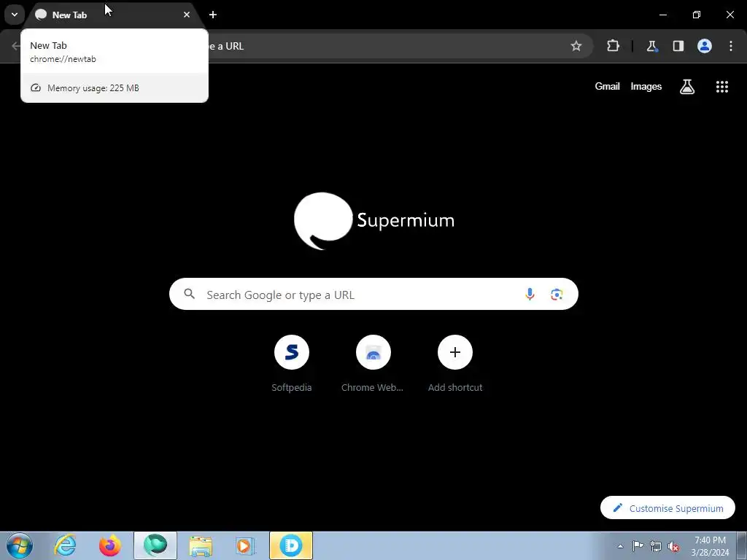Focus the Search Google or type a URL box
Screen dimensions: 747x560
pyautogui.click(x=373, y=295)
